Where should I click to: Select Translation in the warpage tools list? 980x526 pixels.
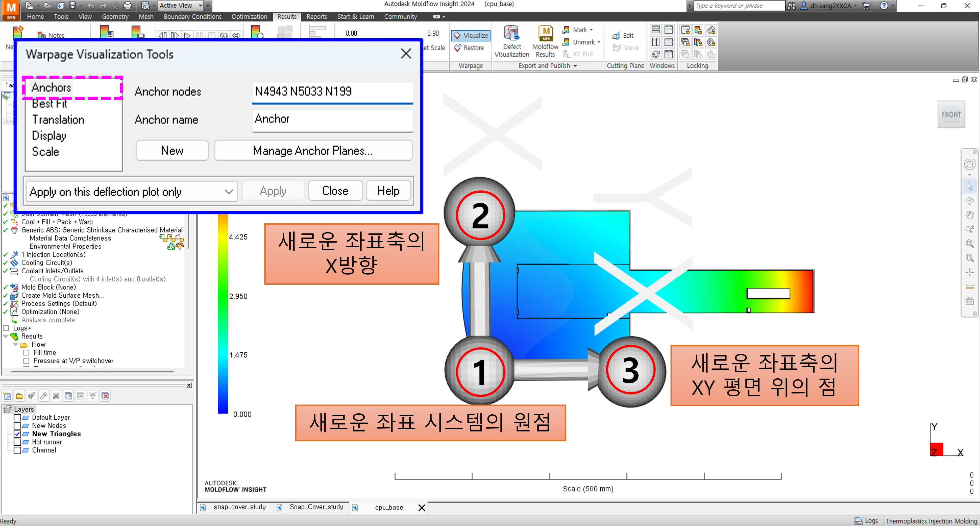58,120
